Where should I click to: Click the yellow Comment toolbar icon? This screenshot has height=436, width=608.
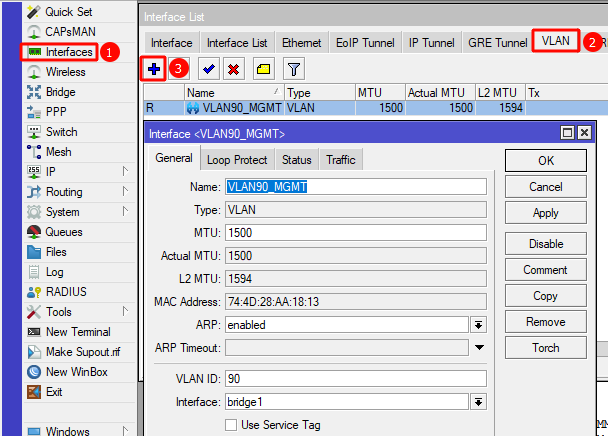pos(263,69)
